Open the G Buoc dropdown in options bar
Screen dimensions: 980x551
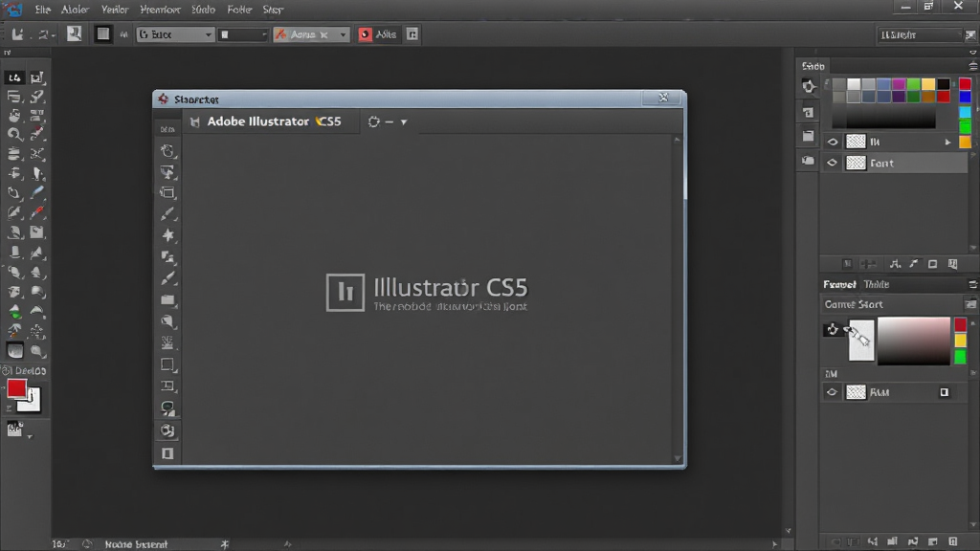point(175,34)
